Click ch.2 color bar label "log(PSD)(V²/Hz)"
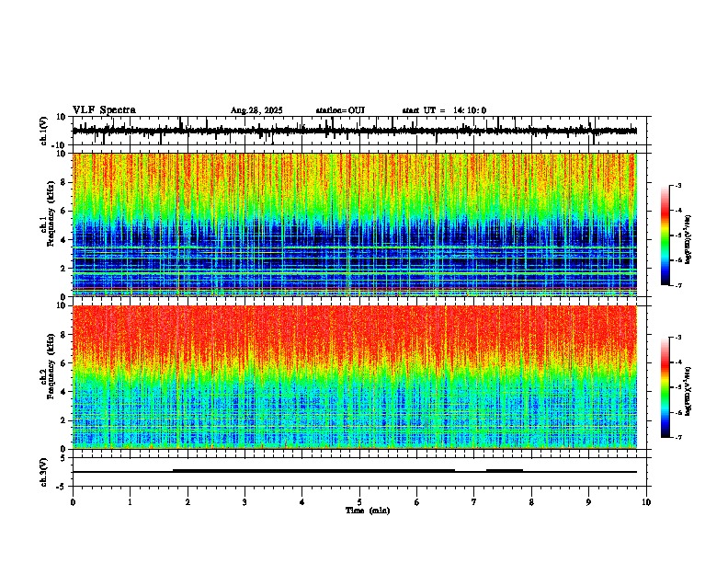Screen dimensions: 728x563 (x=688, y=391)
